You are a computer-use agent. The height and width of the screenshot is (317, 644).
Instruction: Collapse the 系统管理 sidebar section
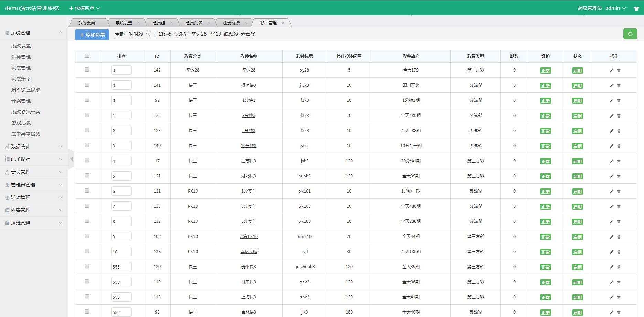tap(34, 33)
